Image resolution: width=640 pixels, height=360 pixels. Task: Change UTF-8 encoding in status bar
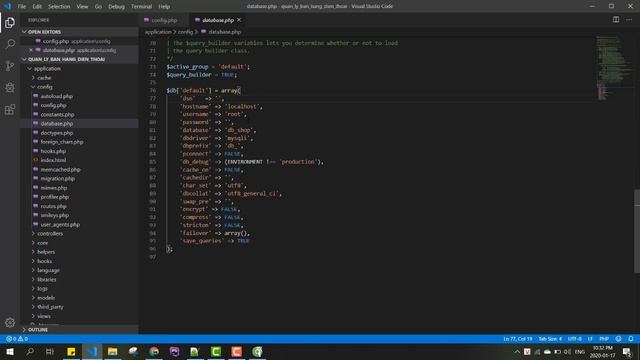tap(575, 339)
